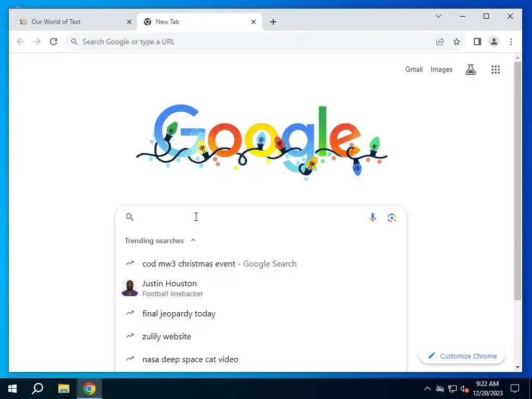Go back using the back arrow
This screenshot has height=399, width=532.
(x=20, y=42)
